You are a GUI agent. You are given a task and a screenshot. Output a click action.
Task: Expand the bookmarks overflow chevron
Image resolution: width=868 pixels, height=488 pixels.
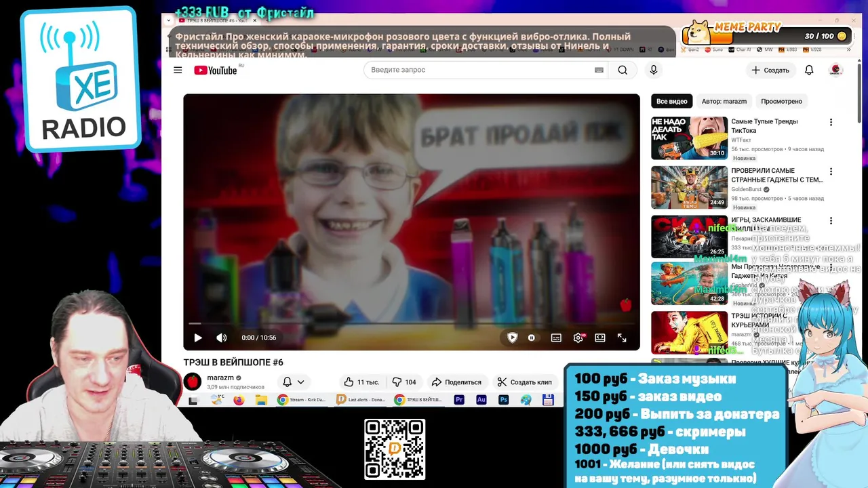(848, 49)
